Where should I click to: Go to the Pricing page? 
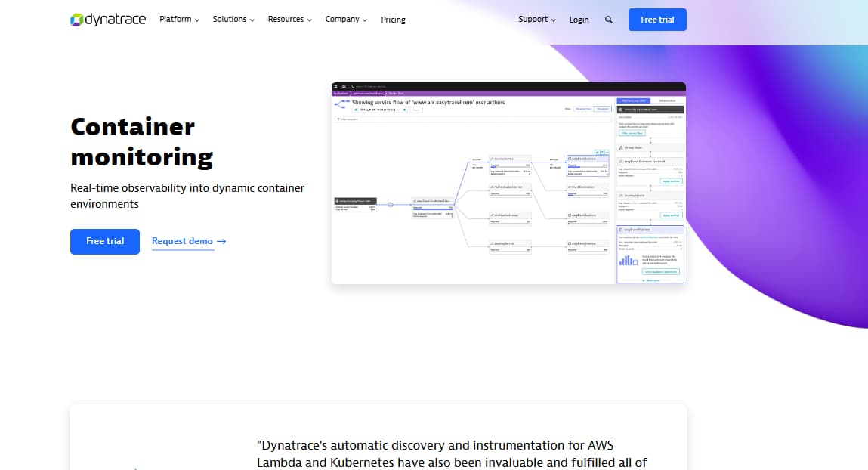pos(393,20)
